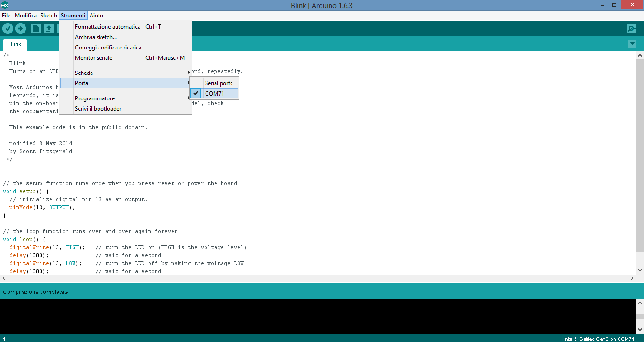
Task: Click the editor's vertical scrollbar
Action: tap(640, 160)
